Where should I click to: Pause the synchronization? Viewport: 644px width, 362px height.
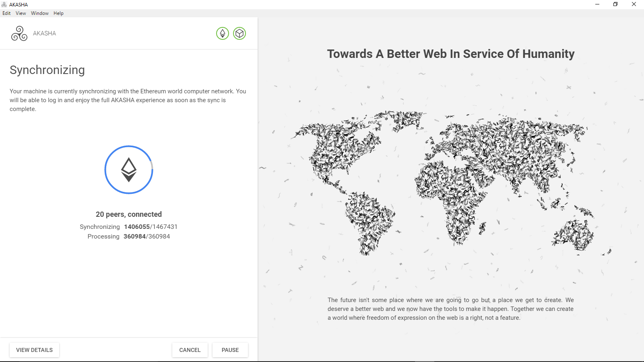coord(230,350)
